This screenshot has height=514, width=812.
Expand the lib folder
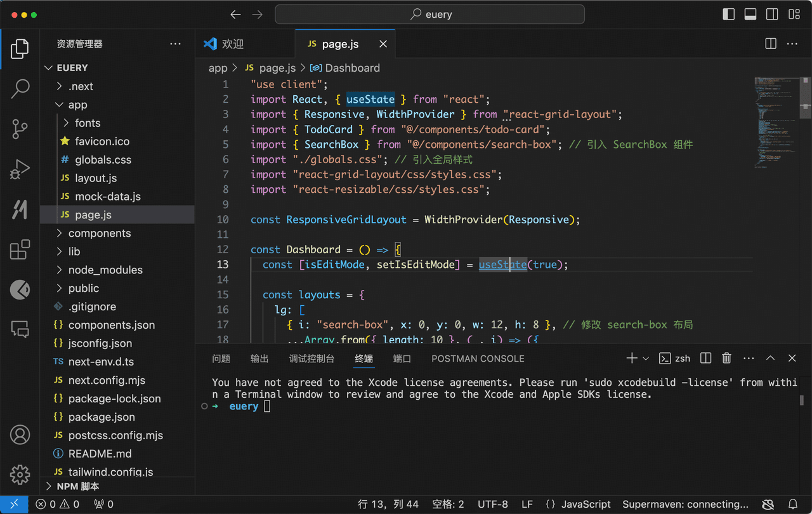(x=117, y=251)
